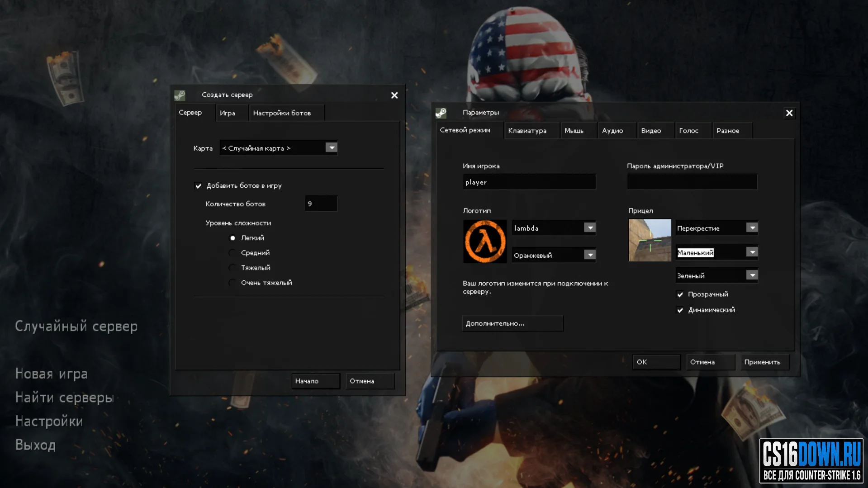
Task: Close the Создать сервер dialog with the X
Action: 394,95
